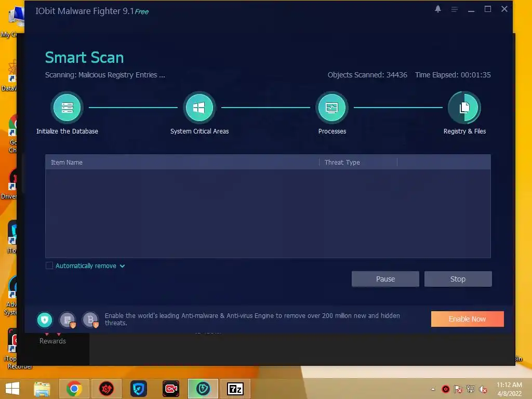Click the anti-malware engine promo message text

point(252,320)
